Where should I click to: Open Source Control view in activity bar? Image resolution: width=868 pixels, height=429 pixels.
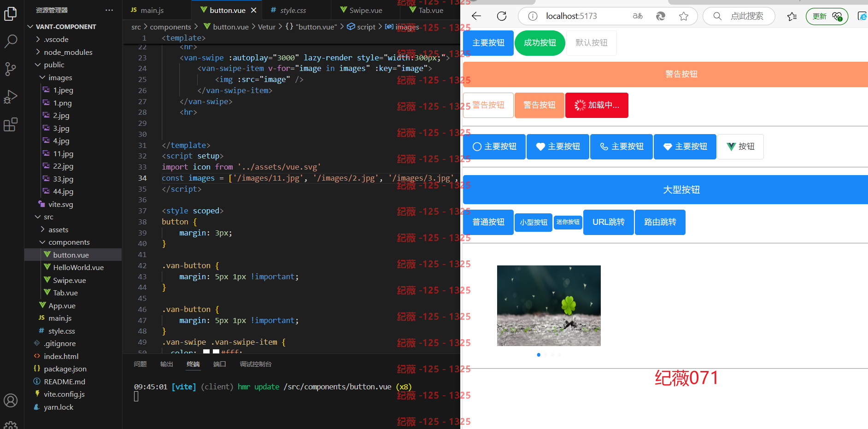[10, 69]
